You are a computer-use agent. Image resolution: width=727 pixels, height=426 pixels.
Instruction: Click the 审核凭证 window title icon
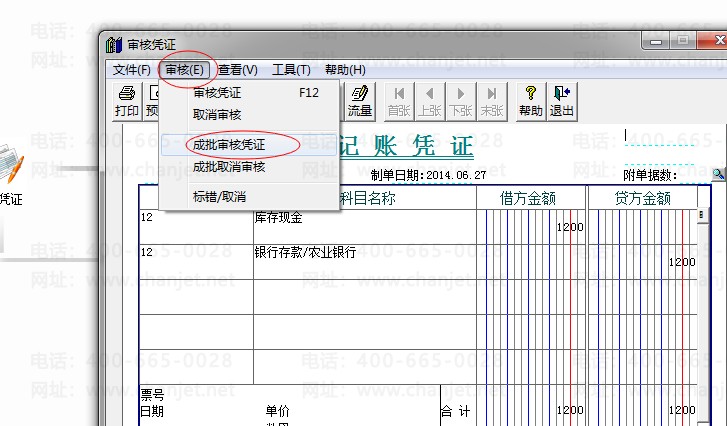click(114, 45)
